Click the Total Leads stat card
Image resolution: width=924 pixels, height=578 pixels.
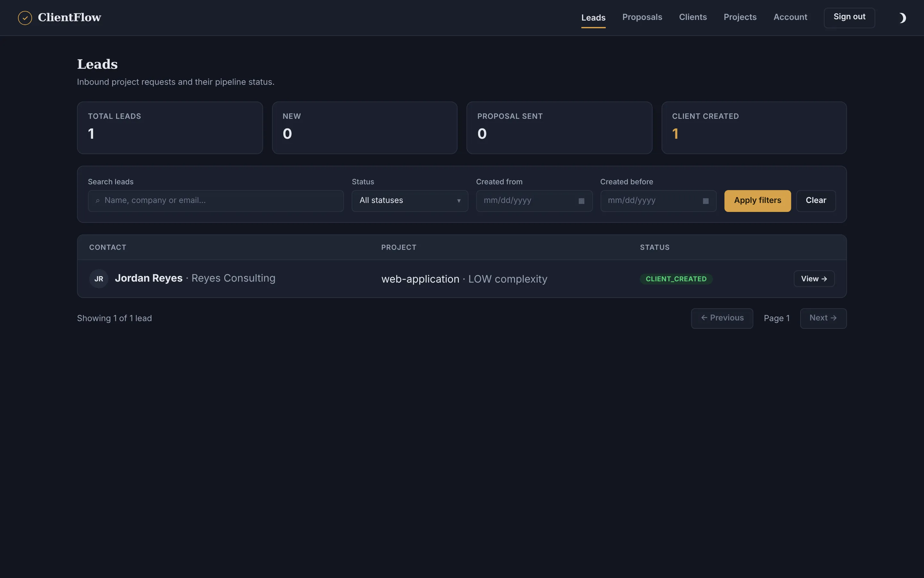(x=170, y=128)
